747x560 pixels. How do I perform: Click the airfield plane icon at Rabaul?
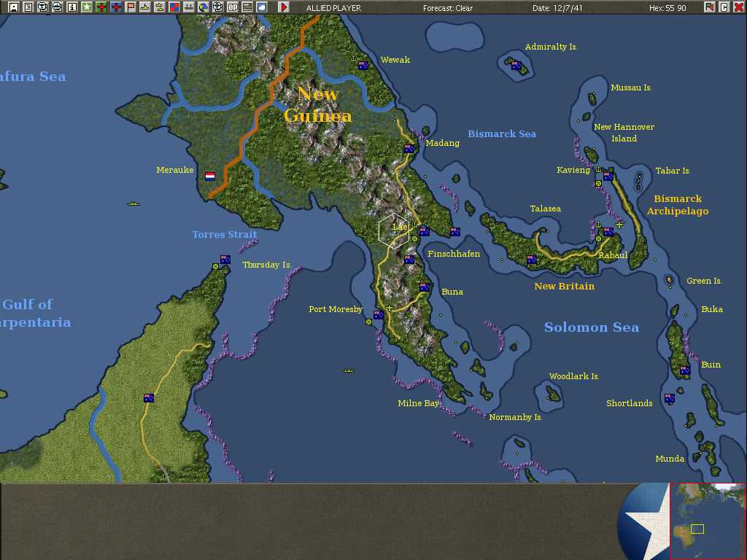[x=619, y=225]
